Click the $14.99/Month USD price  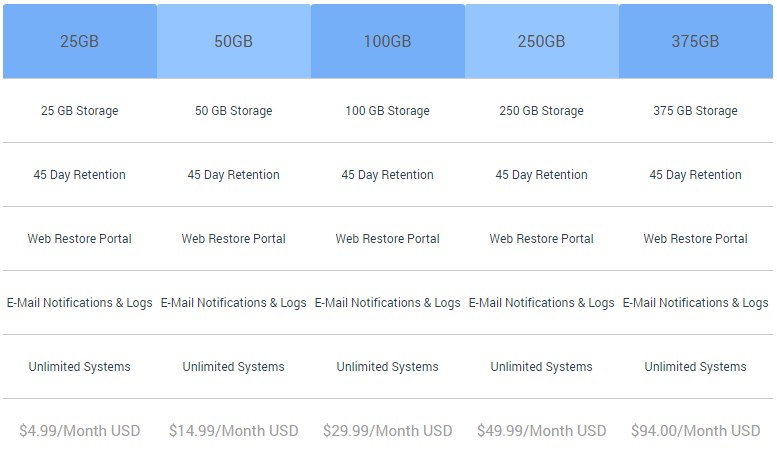(x=234, y=430)
